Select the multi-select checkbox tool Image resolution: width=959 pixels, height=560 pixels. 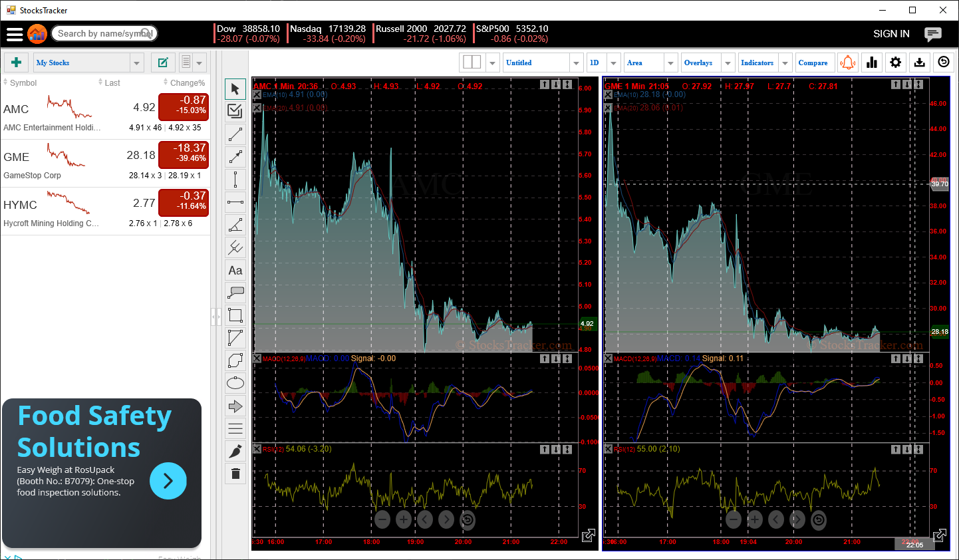[x=235, y=112]
